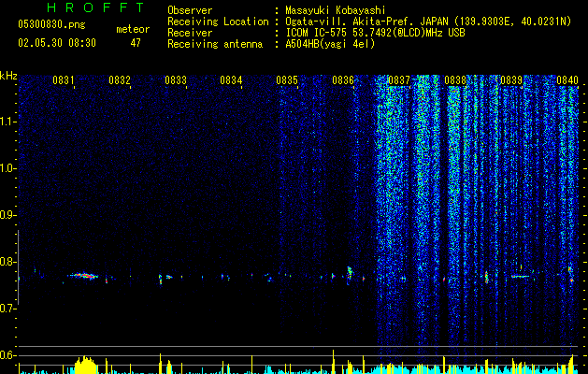Screen dimensions: 588x374
Task: Click the 0.6 frequency axis label
Action: 7,355
